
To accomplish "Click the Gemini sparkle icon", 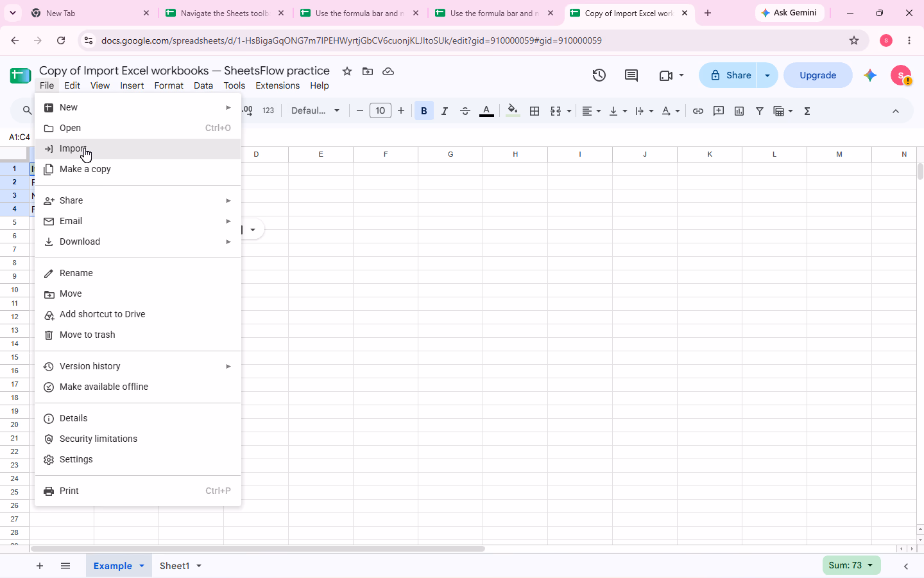I will click(x=870, y=75).
